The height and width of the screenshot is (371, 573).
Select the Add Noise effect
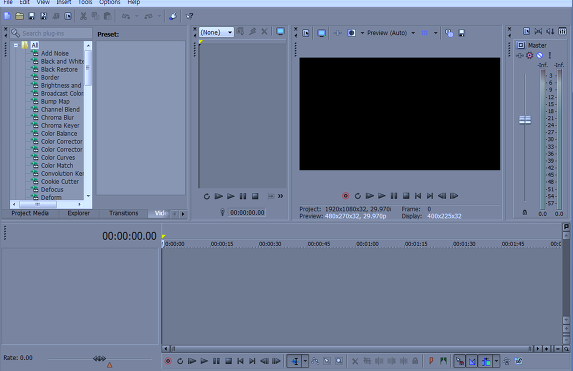pyautogui.click(x=54, y=53)
